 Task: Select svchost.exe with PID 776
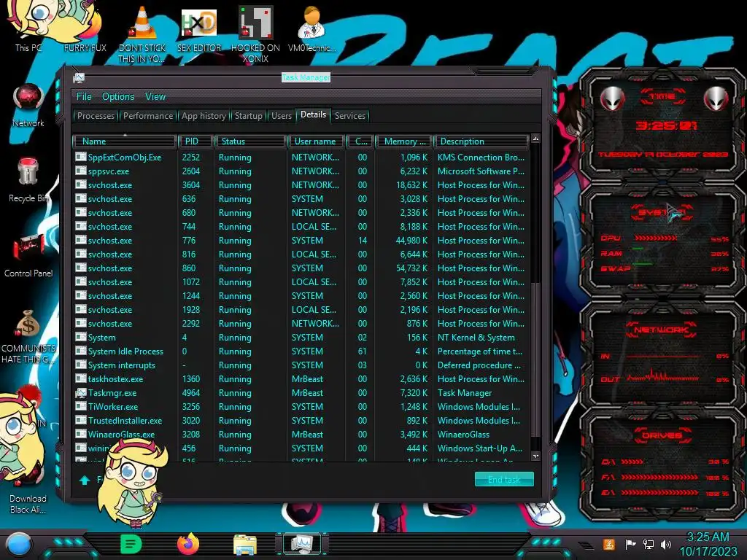click(x=301, y=241)
